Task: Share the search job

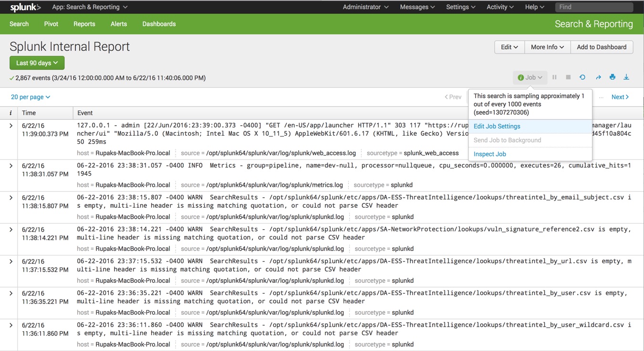Action: (x=598, y=77)
